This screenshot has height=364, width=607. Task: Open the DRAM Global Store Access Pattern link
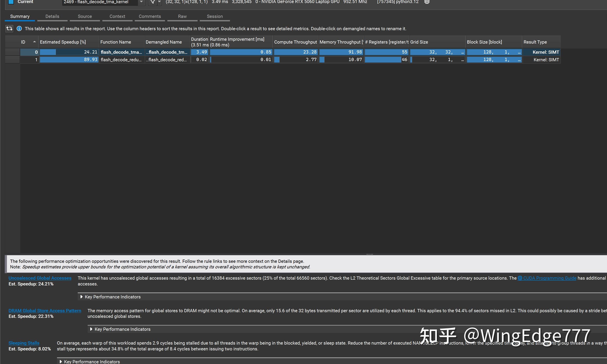click(45, 310)
